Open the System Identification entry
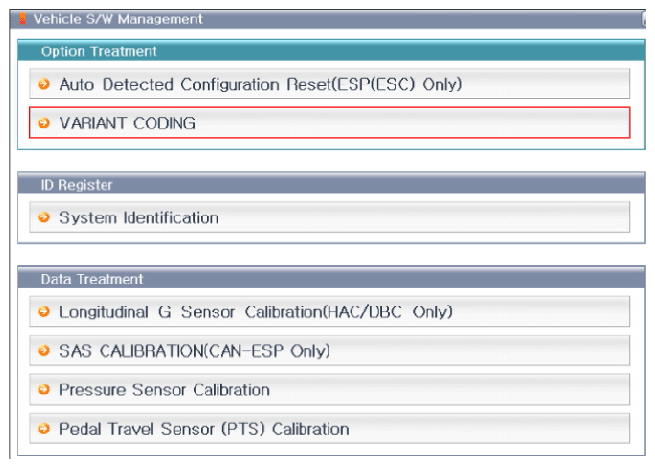Viewport: 655px width, 468px height. click(138, 217)
